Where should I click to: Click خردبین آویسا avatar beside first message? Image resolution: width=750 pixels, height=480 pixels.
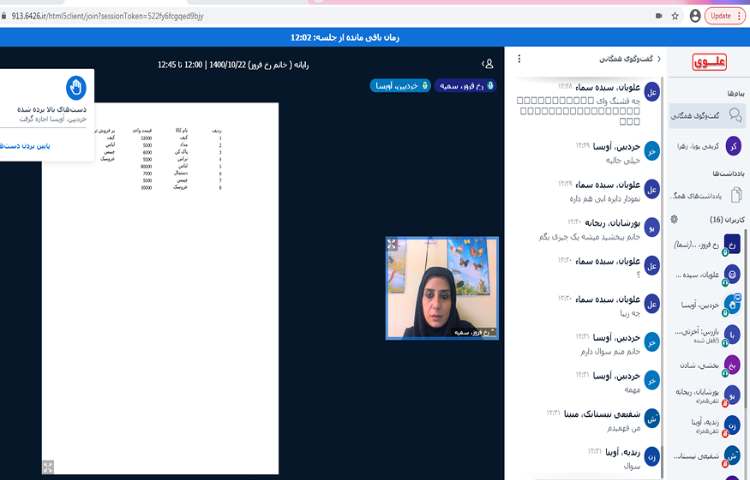651,151
